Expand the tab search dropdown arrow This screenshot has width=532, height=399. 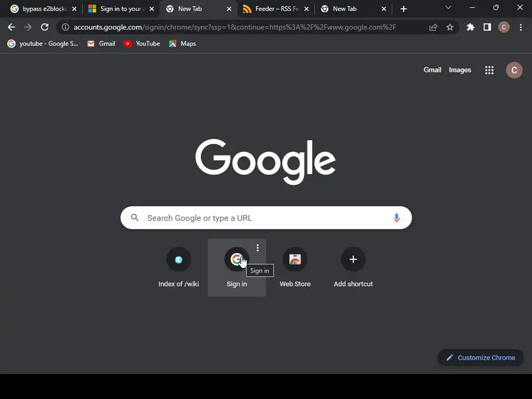(448, 7)
